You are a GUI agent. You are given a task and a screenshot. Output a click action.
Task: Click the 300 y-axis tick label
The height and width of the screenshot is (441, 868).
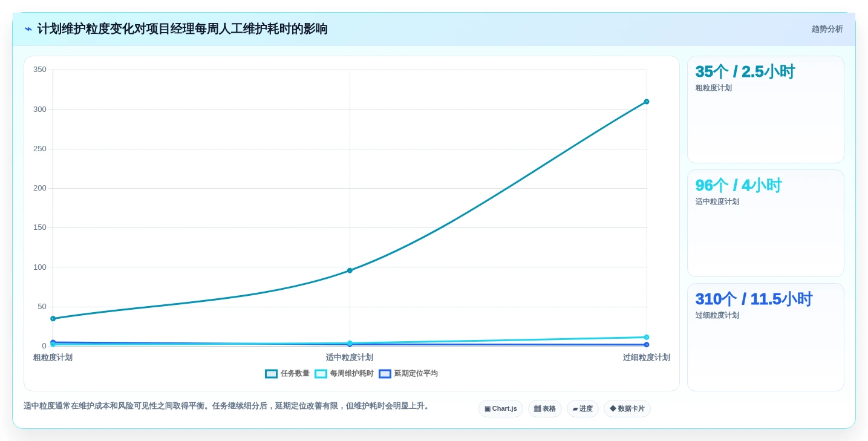pyautogui.click(x=40, y=109)
